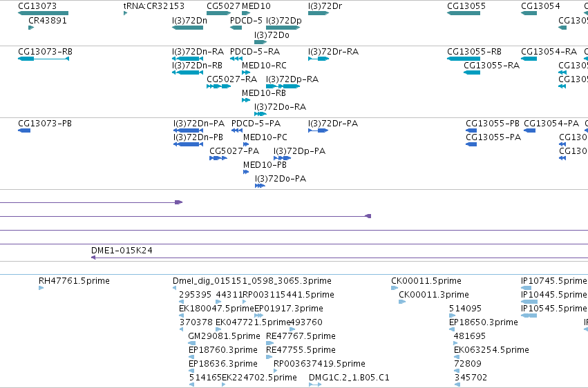
Task: Select the EST labeled 514095
Action: 453,316
